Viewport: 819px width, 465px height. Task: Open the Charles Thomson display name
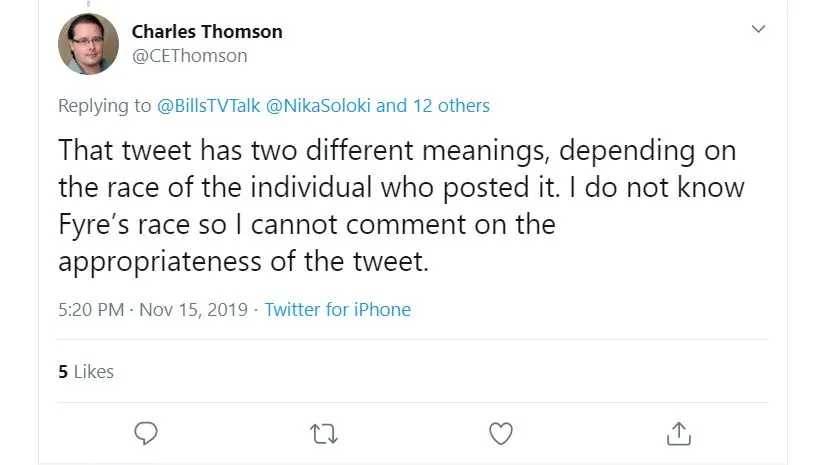[x=207, y=31]
